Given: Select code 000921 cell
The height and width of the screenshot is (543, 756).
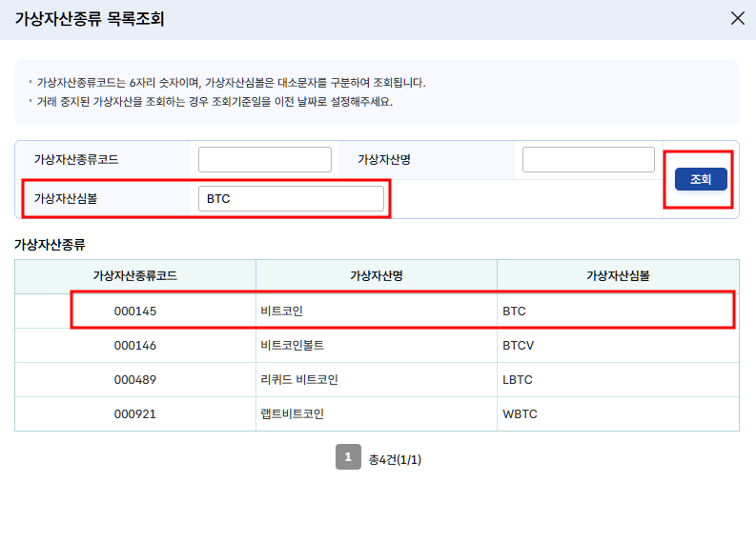Looking at the screenshot, I should [x=135, y=413].
